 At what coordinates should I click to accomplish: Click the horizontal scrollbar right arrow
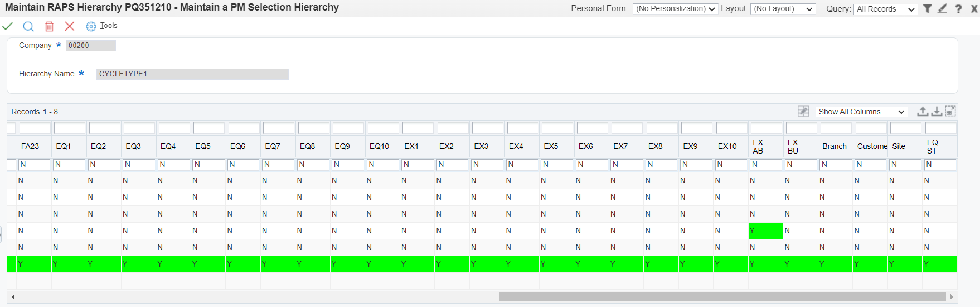tap(952, 296)
